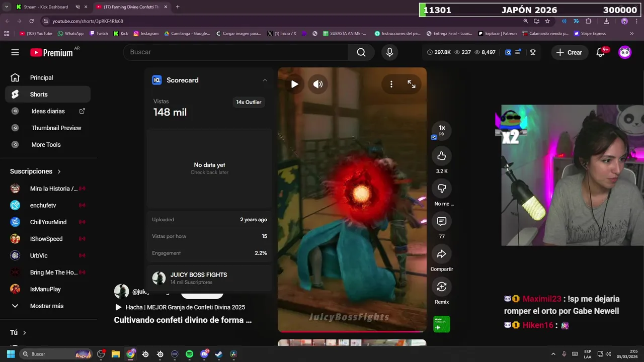Open the WhatsApp bookmark
The width and height of the screenshot is (644, 362).
(70, 34)
